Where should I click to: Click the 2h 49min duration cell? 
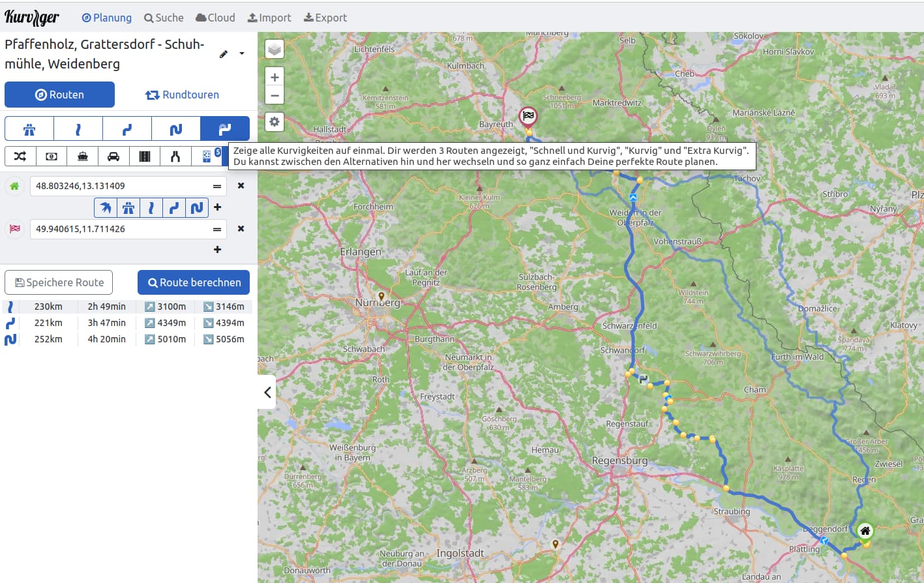click(x=107, y=306)
